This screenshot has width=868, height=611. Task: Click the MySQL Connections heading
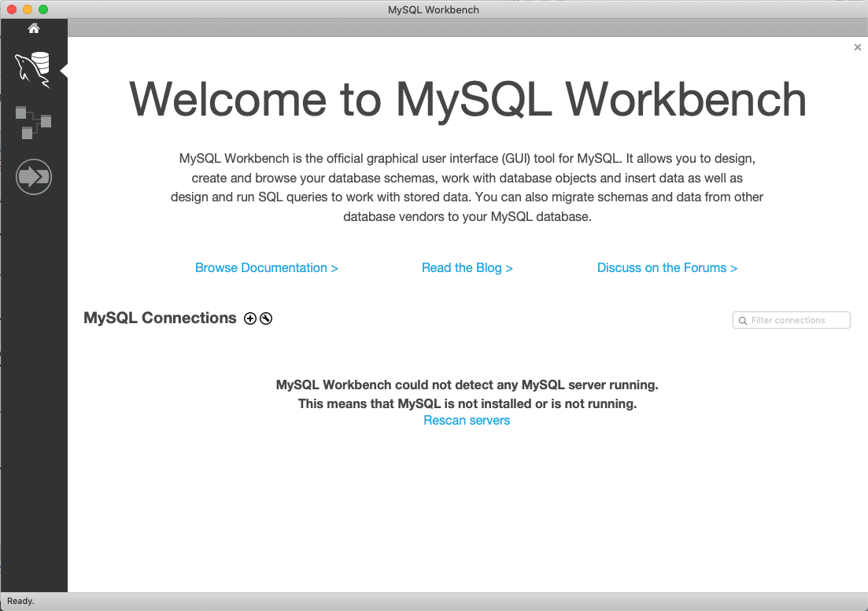[160, 318]
